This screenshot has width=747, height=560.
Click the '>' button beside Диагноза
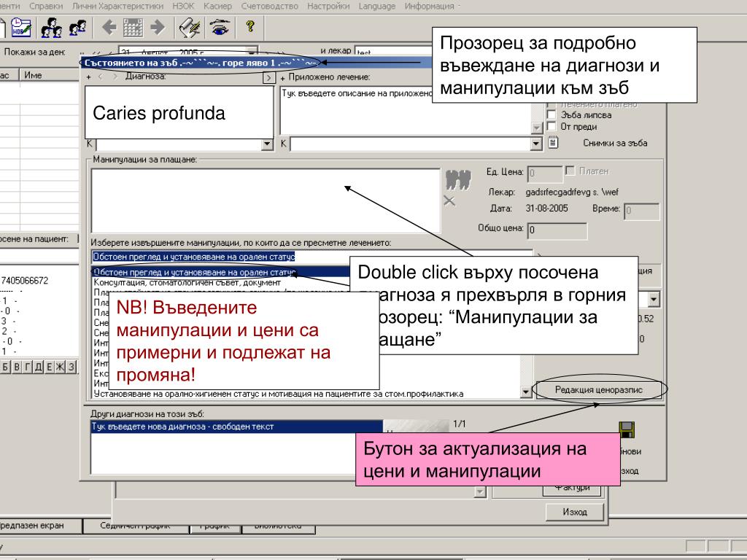269,77
